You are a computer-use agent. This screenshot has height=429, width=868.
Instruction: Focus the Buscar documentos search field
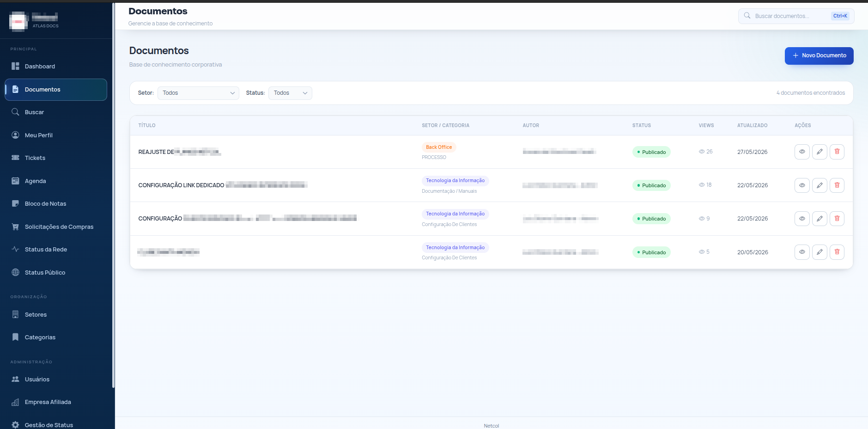(x=796, y=16)
